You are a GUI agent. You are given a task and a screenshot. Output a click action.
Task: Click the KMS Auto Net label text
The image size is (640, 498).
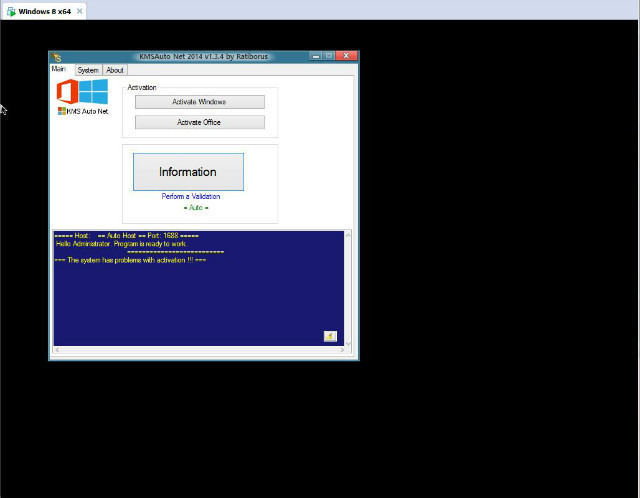(x=87, y=111)
